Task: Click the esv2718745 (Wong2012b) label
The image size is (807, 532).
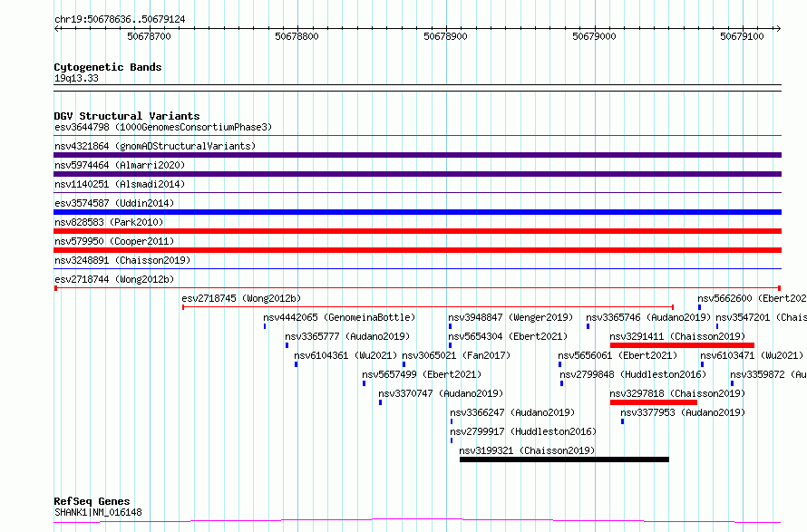Action: 241,298
